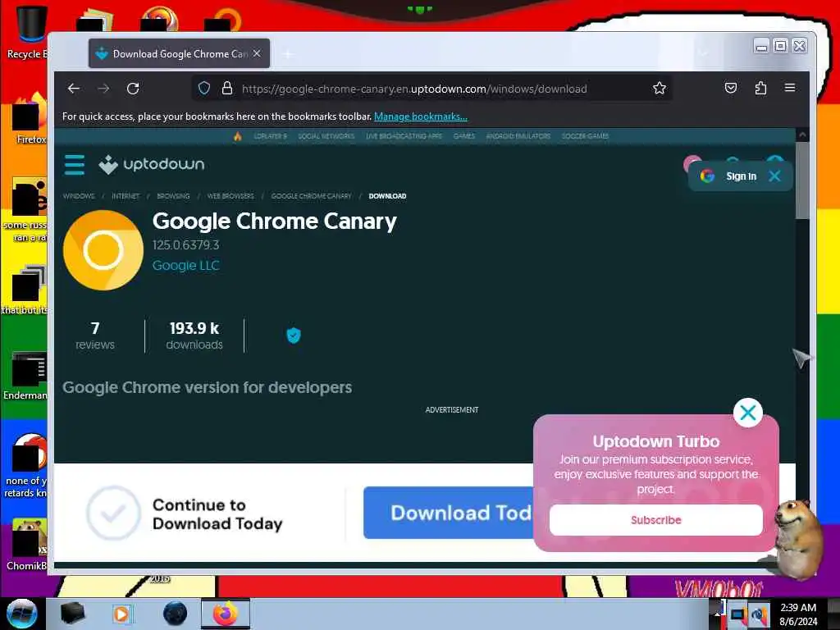Open the Google LLC developer link
Screen dimensions: 840x630
(x=186, y=265)
